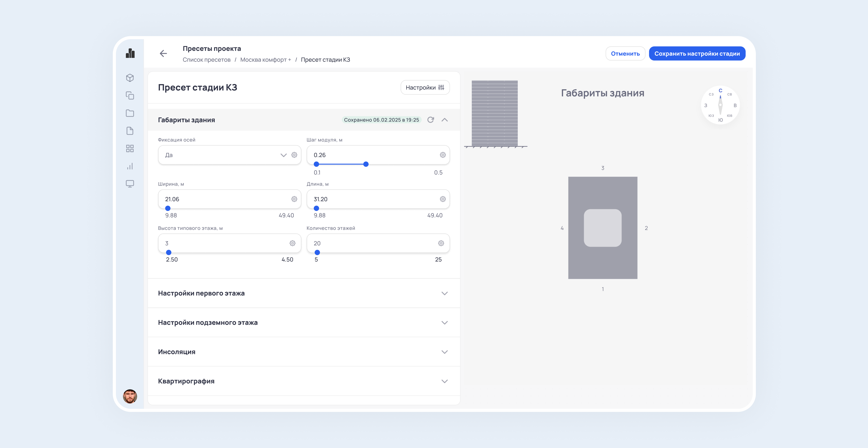Expand Настройки первого этажа section

coord(444,293)
